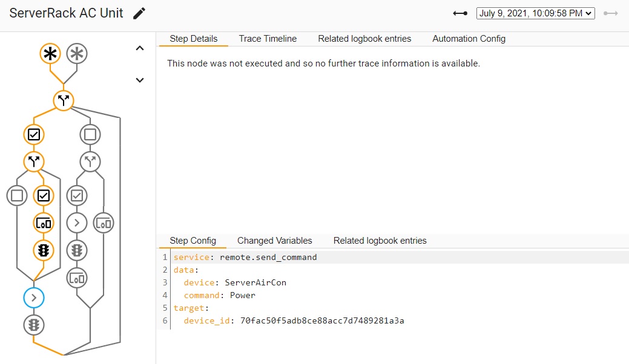Click the 'node was not executed' message
Viewport: 629px width, 364px height.
[323, 63]
